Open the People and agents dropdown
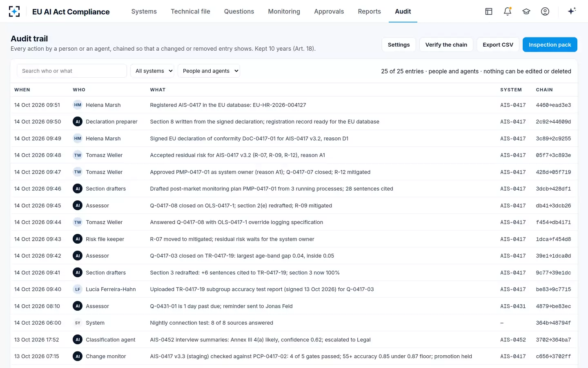This screenshot has height=368, width=588. point(209,71)
